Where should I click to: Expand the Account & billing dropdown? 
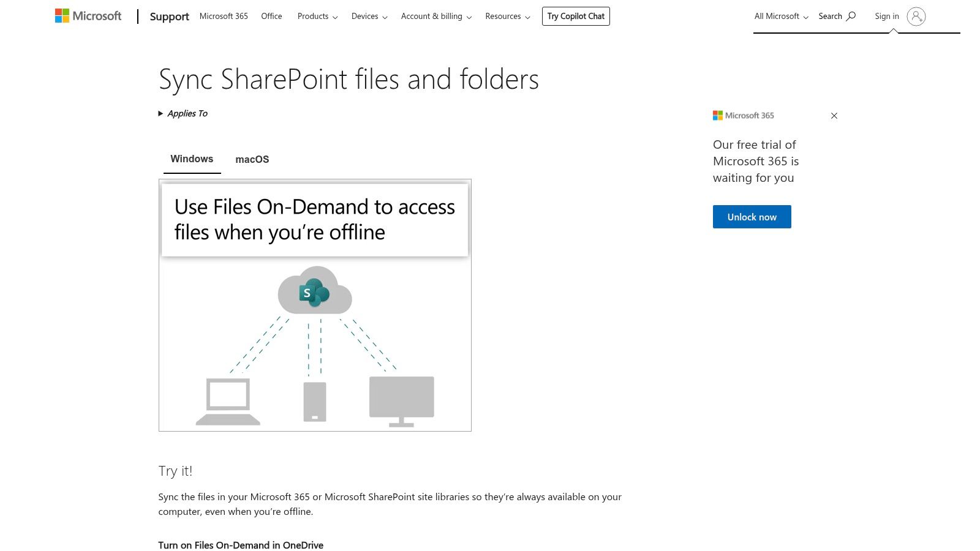pos(435,16)
